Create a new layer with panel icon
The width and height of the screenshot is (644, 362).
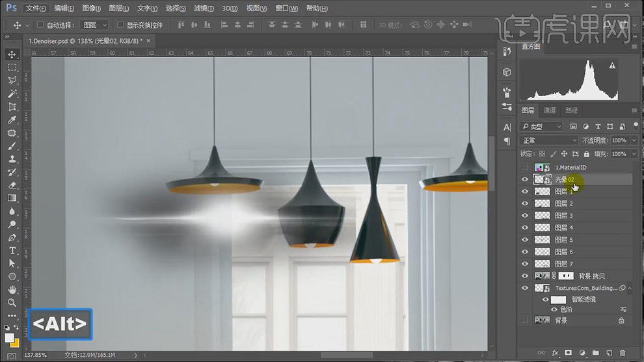point(610,353)
